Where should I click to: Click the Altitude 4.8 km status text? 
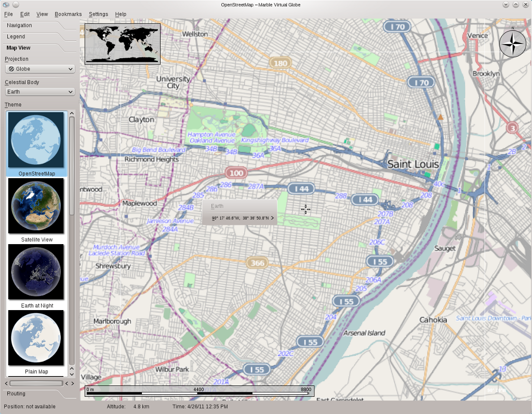point(128,407)
